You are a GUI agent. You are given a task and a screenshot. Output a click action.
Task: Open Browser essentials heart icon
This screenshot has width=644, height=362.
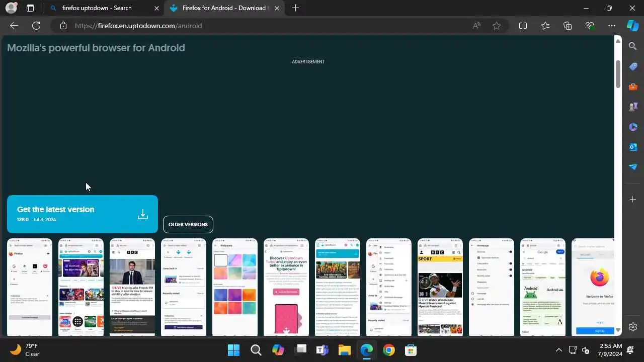[x=590, y=26]
